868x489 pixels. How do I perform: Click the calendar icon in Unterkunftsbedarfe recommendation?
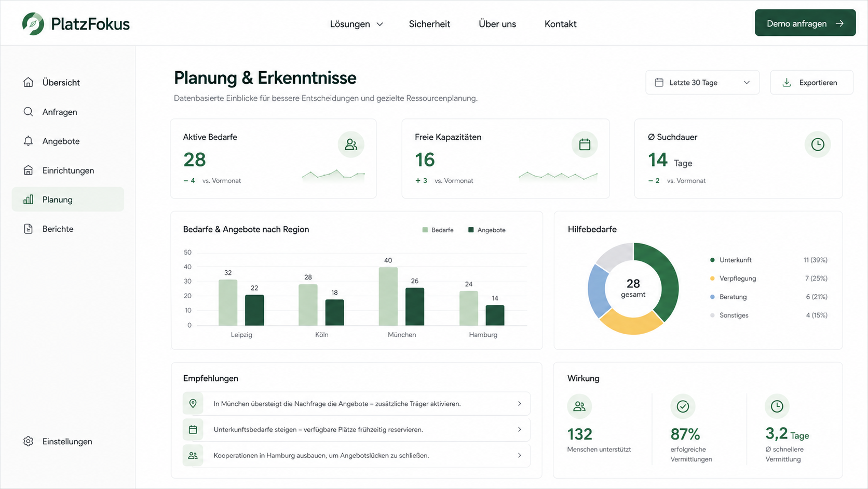(193, 430)
